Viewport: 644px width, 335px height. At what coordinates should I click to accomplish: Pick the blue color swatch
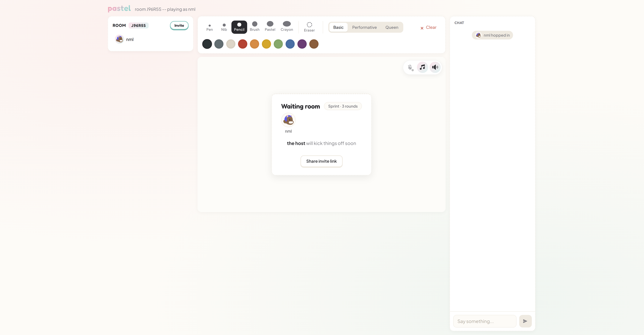(x=290, y=44)
